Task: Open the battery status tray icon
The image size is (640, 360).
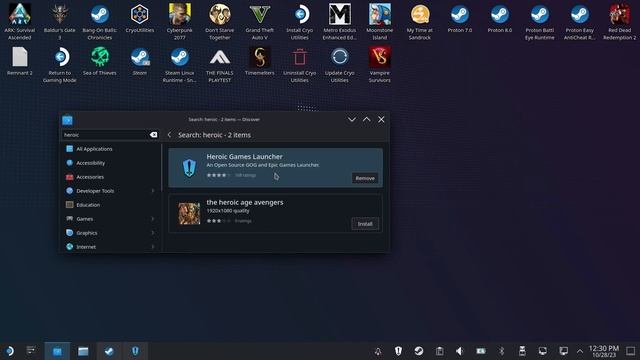Action: pos(481,351)
